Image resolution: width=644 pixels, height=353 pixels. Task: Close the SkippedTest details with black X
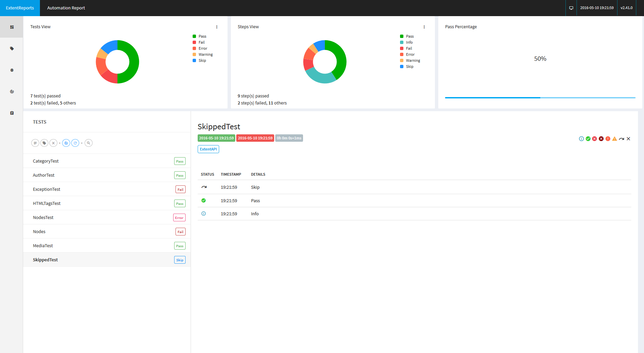[628, 139]
